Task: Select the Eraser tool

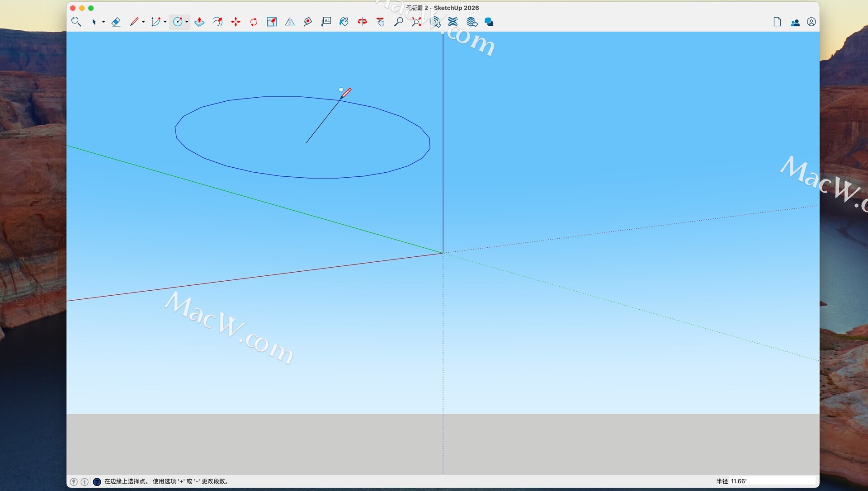Action: 116,22
